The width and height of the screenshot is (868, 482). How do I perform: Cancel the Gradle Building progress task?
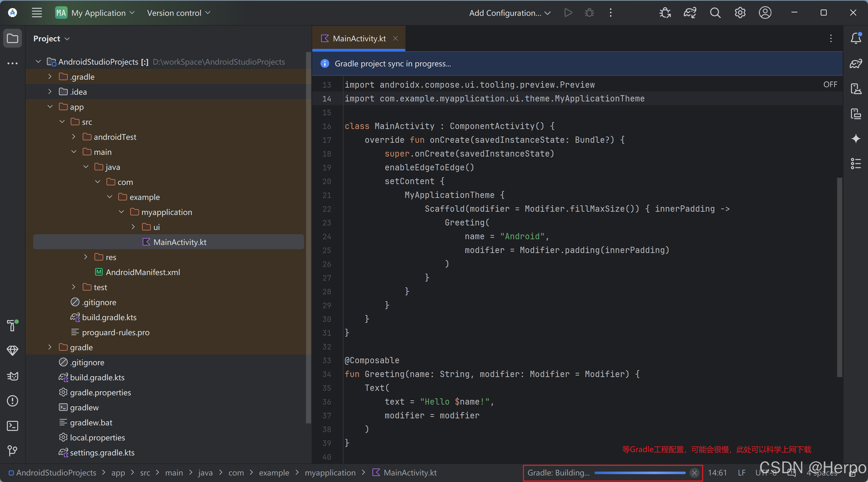point(694,473)
